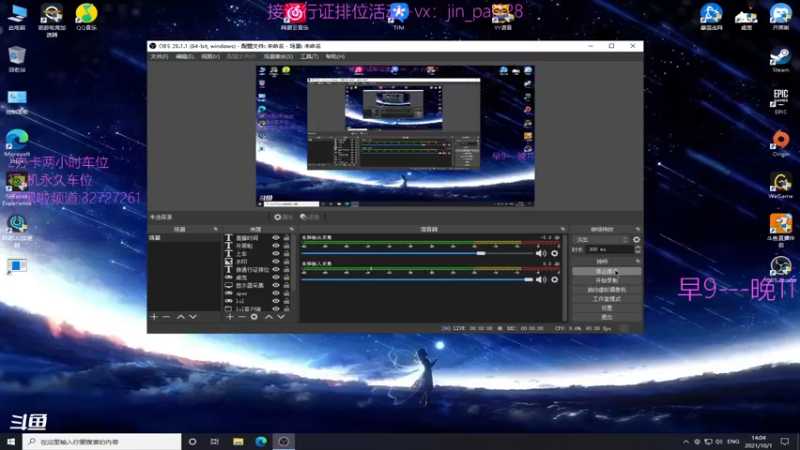The width and height of the screenshot is (800, 450).
Task: Open the 场景集合(S) menu
Action: tap(278, 57)
